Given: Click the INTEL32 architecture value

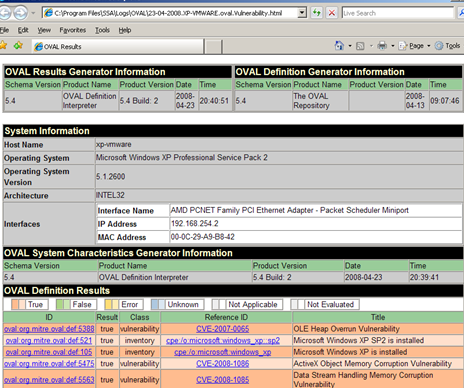Looking at the screenshot, I should 110,195.
